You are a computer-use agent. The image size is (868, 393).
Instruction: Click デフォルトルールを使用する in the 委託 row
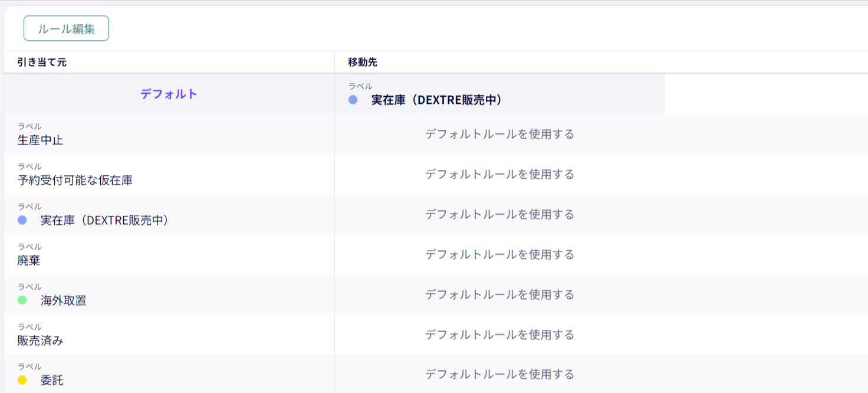500,374
